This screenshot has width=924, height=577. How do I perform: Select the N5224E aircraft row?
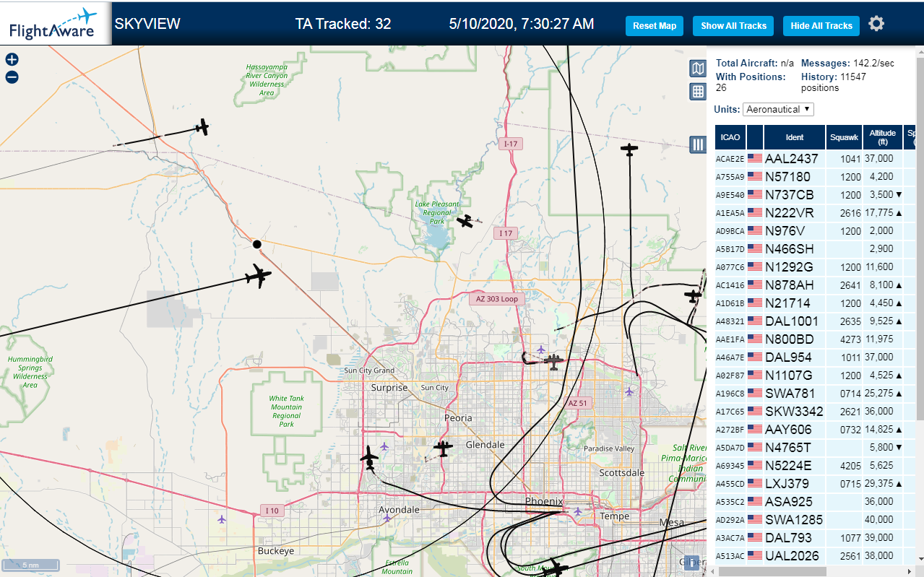[815, 466]
